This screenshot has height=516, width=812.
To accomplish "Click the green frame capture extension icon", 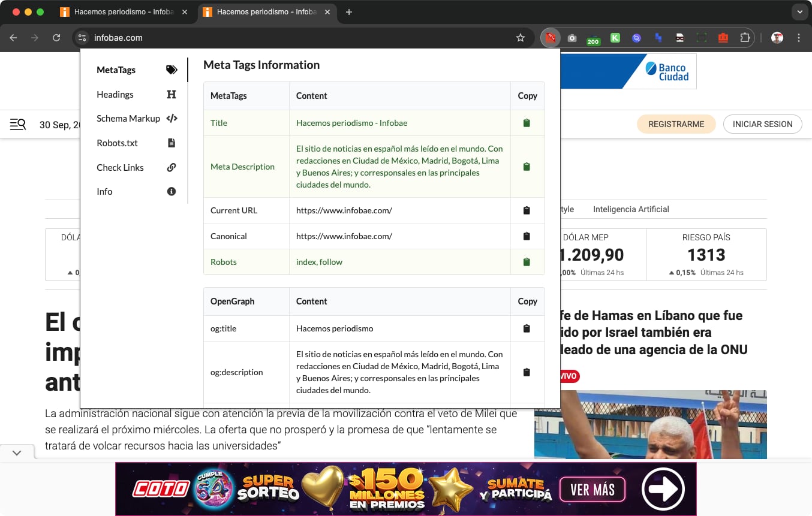I will point(702,38).
